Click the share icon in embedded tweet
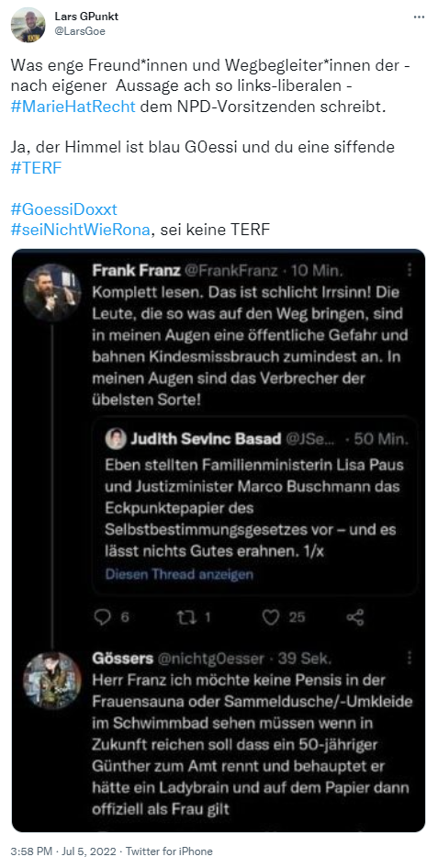Viewport: 438px width, 868px height. point(355,617)
